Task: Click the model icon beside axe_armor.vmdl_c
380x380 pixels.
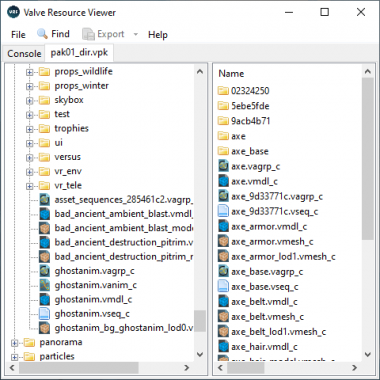Action: tap(223, 226)
